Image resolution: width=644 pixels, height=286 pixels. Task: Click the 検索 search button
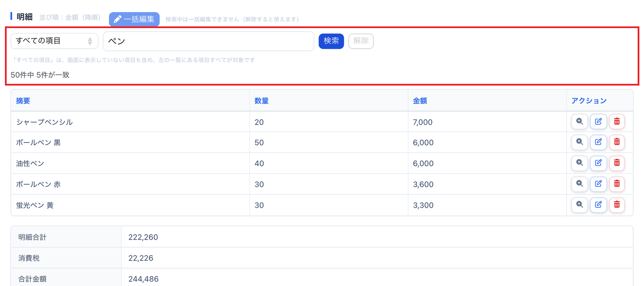[331, 41]
